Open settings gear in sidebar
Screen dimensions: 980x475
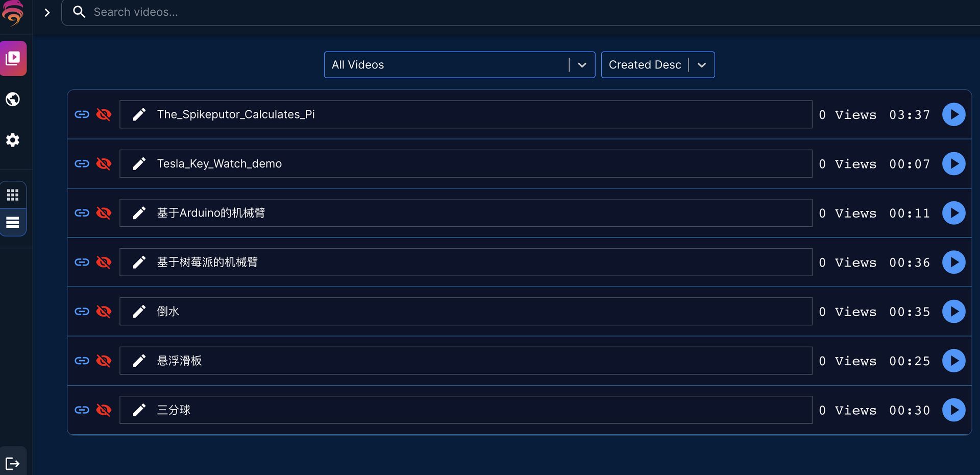pyautogui.click(x=13, y=140)
